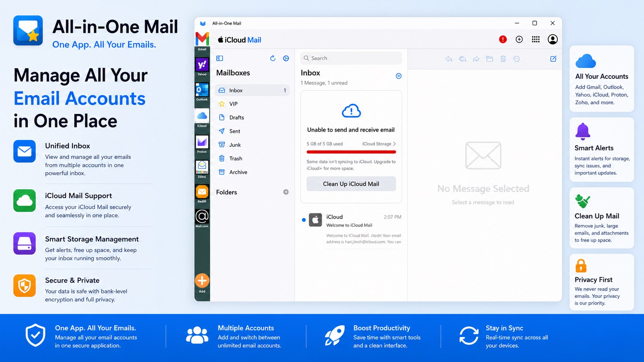
Task: Click the Folders section heading
Action: point(226,192)
